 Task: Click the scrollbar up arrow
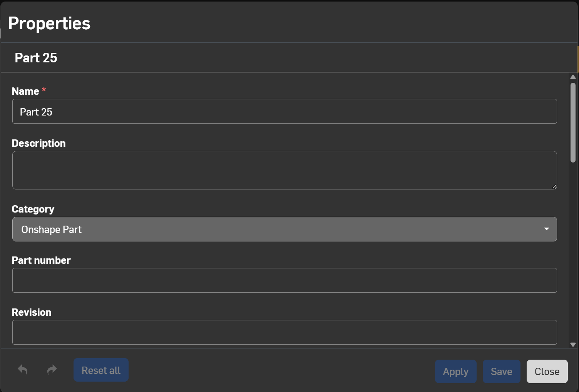pyautogui.click(x=573, y=77)
